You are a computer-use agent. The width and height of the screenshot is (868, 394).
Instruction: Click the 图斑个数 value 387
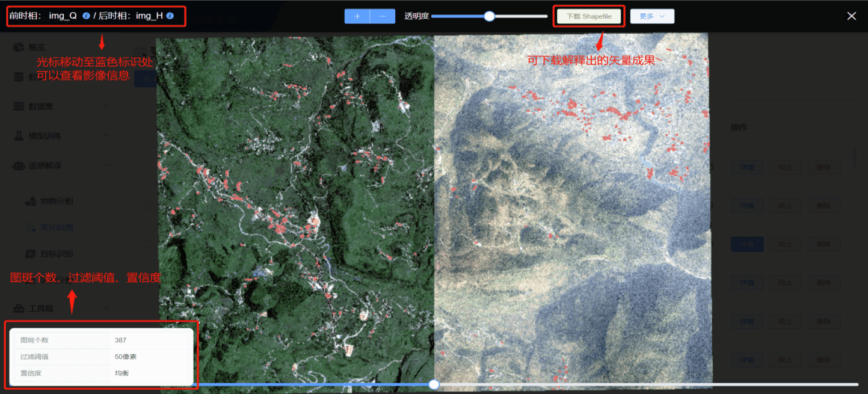point(121,340)
